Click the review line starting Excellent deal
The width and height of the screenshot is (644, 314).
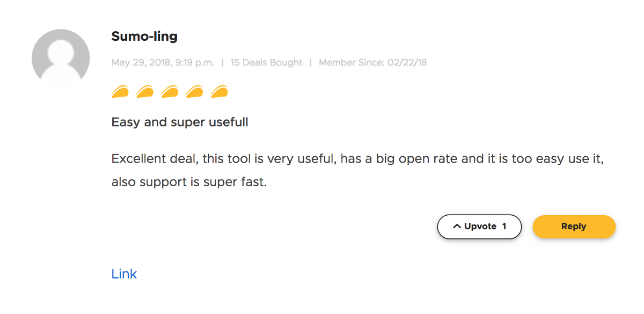point(357,159)
